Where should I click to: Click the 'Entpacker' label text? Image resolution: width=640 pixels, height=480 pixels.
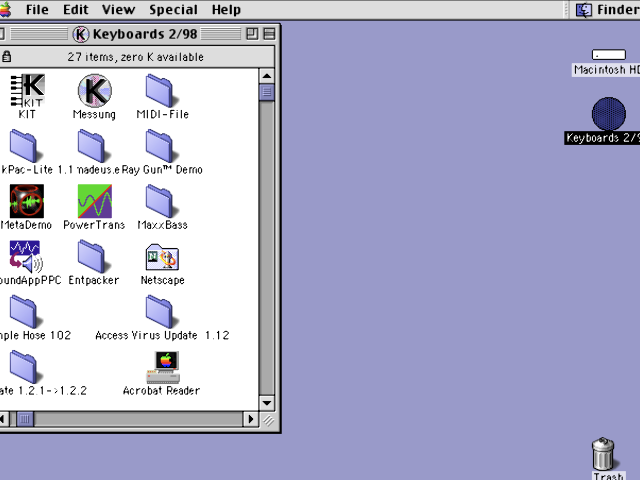click(x=94, y=280)
